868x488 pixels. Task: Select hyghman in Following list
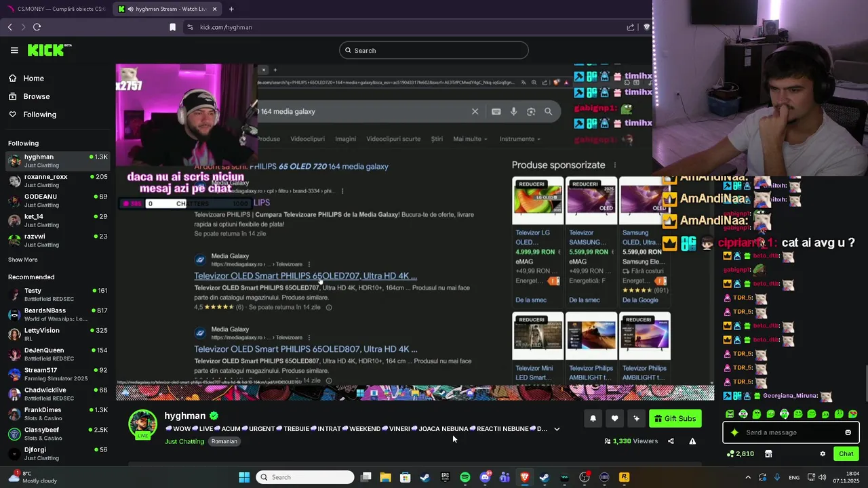click(58, 161)
